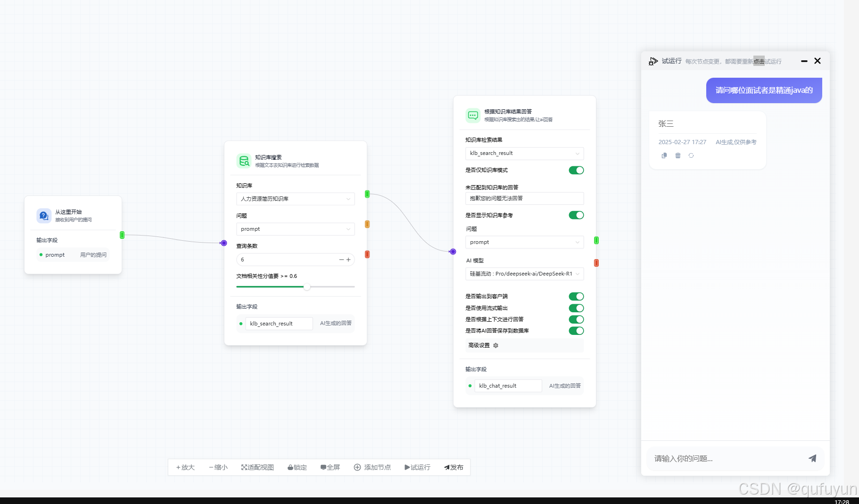
Task: Regenerate the 张三 answer
Action: [x=691, y=155]
